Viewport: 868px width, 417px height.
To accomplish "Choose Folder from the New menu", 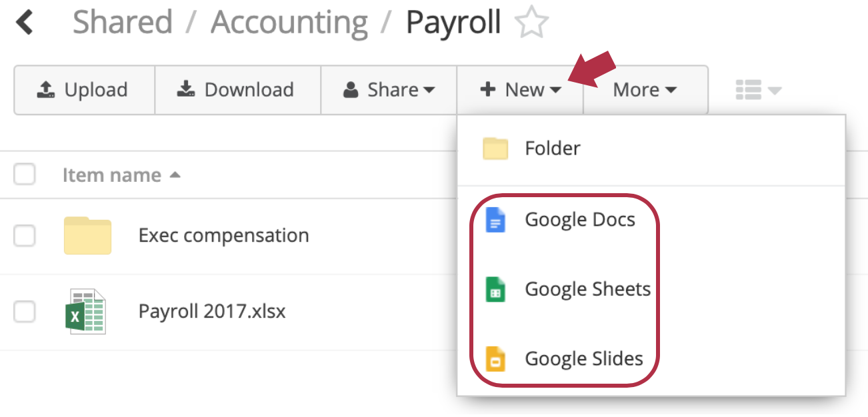I will coord(553,148).
